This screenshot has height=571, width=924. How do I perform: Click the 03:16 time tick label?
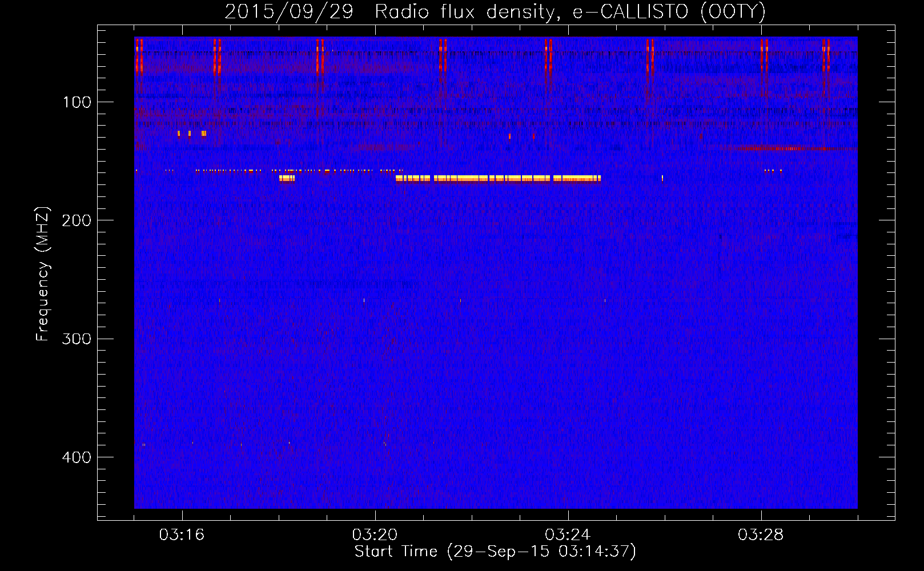point(182,535)
